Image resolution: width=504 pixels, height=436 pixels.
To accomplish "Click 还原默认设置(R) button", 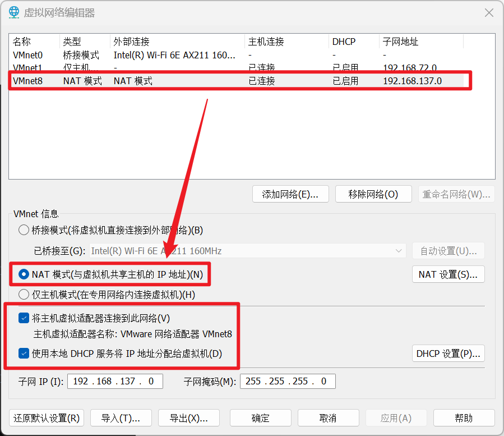I will [x=47, y=418].
